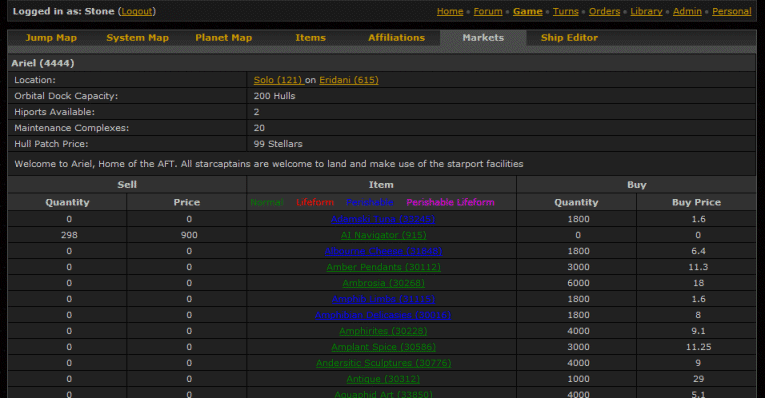The image size is (765, 398).
Task: Click the Ariel (4444) heading
Action: tap(43, 63)
